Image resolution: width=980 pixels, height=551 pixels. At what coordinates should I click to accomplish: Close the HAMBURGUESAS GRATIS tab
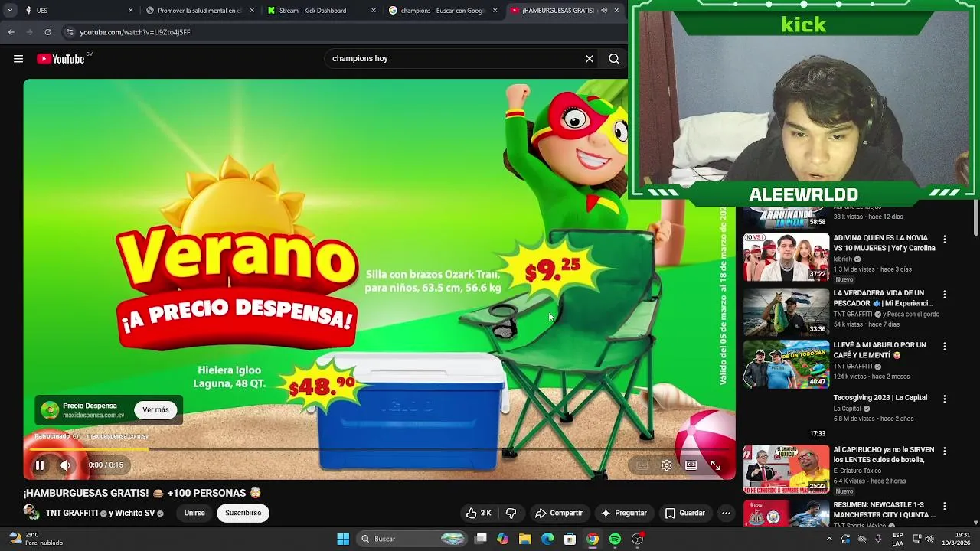point(616,11)
